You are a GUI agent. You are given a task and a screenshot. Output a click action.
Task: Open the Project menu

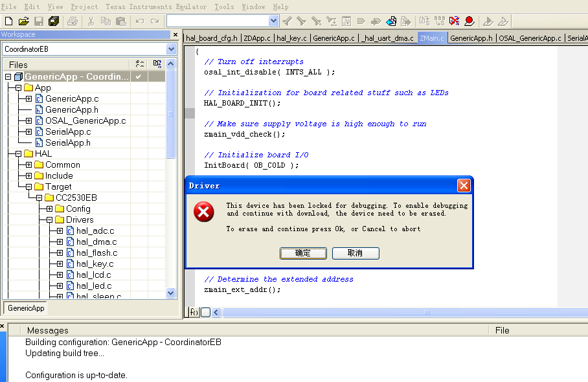coord(84,6)
